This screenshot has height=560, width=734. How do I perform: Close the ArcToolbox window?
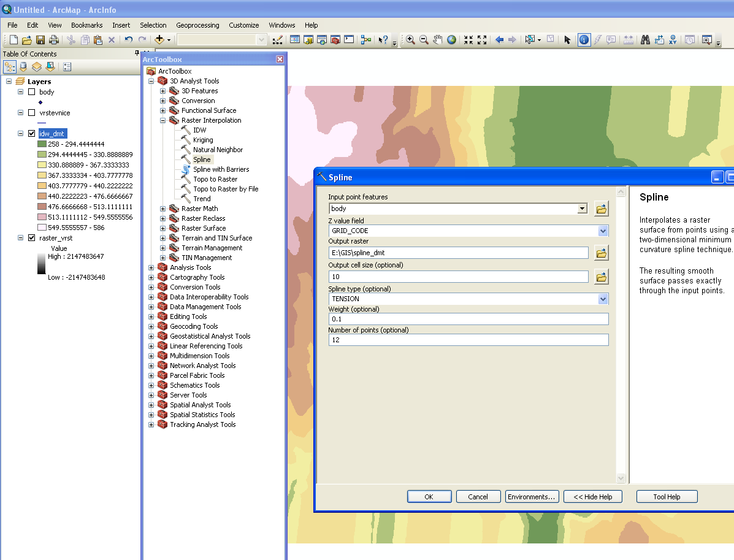280,59
